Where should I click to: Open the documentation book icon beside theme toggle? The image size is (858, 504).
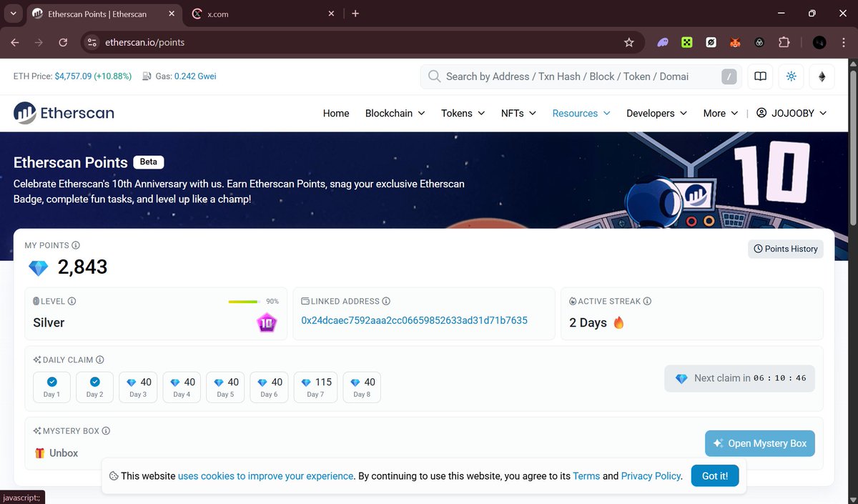coord(759,76)
